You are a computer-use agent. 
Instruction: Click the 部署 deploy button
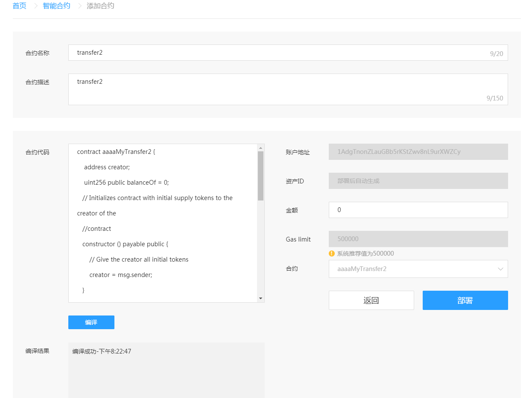pyautogui.click(x=465, y=300)
